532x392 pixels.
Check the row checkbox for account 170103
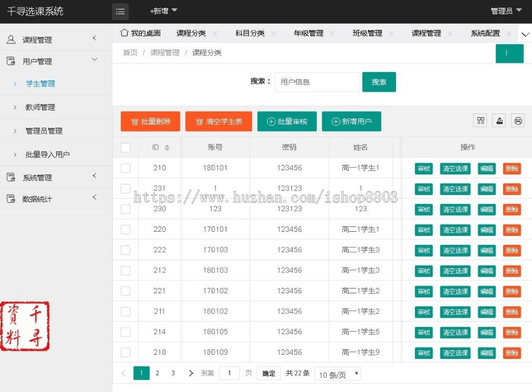(x=125, y=250)
